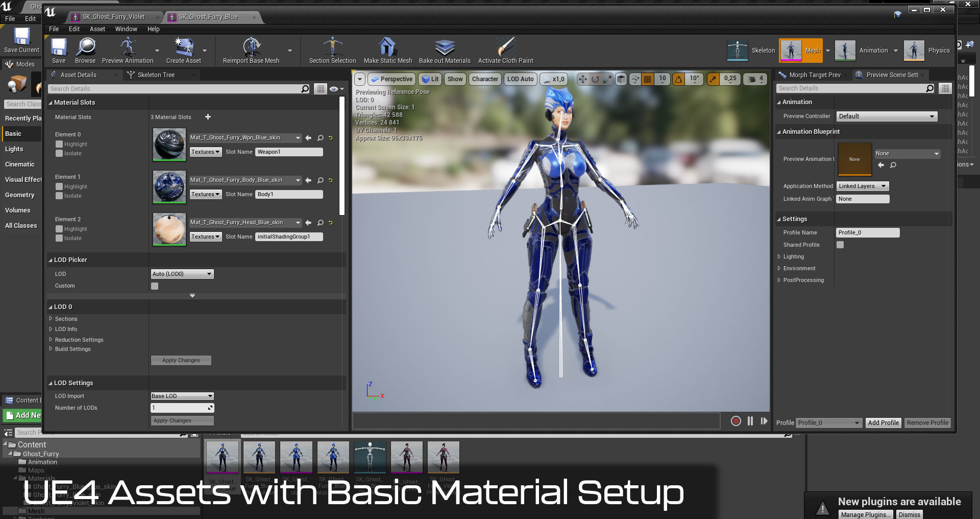
Task: Enable Highlight for Element 1
Action: [x=59, y=186]
